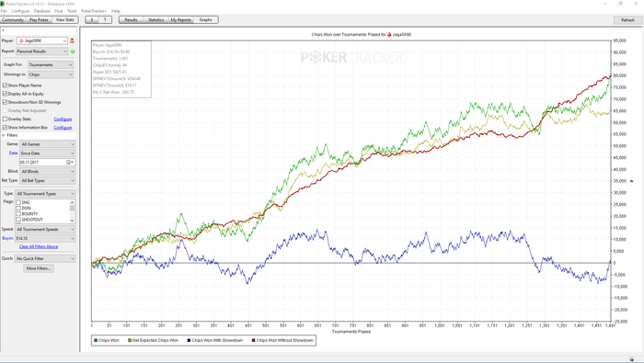Screen dimensions: 644x363
Task: Open the File menu
Action: click(4, 11)
